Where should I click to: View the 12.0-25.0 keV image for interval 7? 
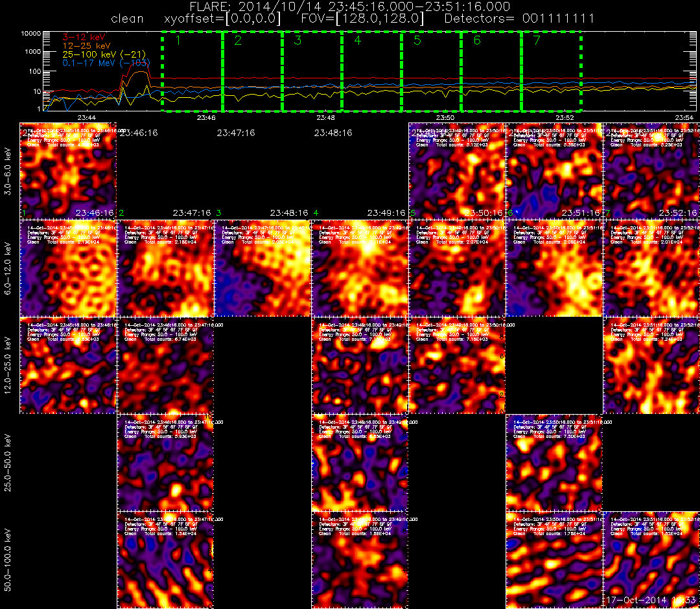(652, 365)
